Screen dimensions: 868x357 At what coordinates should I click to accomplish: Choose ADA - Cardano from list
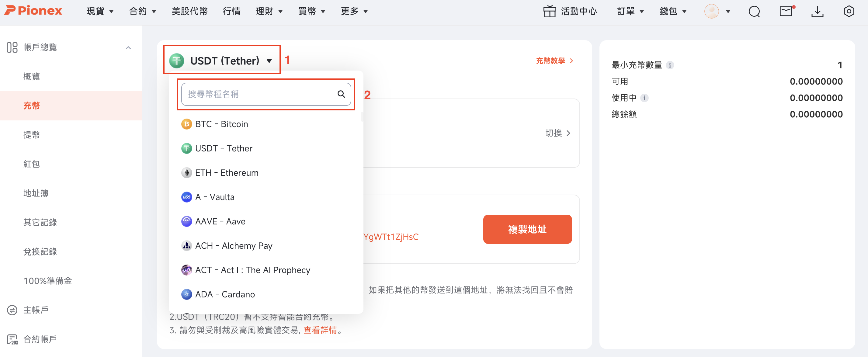[266, 294]
